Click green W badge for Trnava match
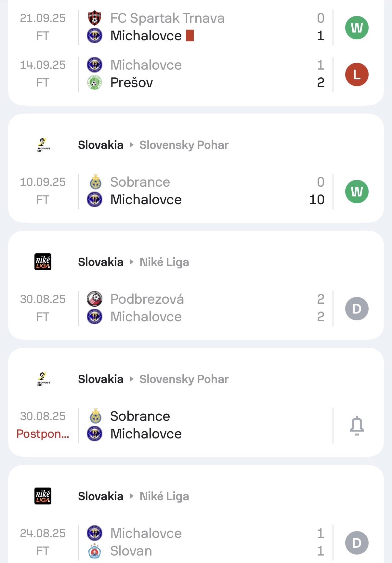Viewport: 392px width, 563px height. 357,28
